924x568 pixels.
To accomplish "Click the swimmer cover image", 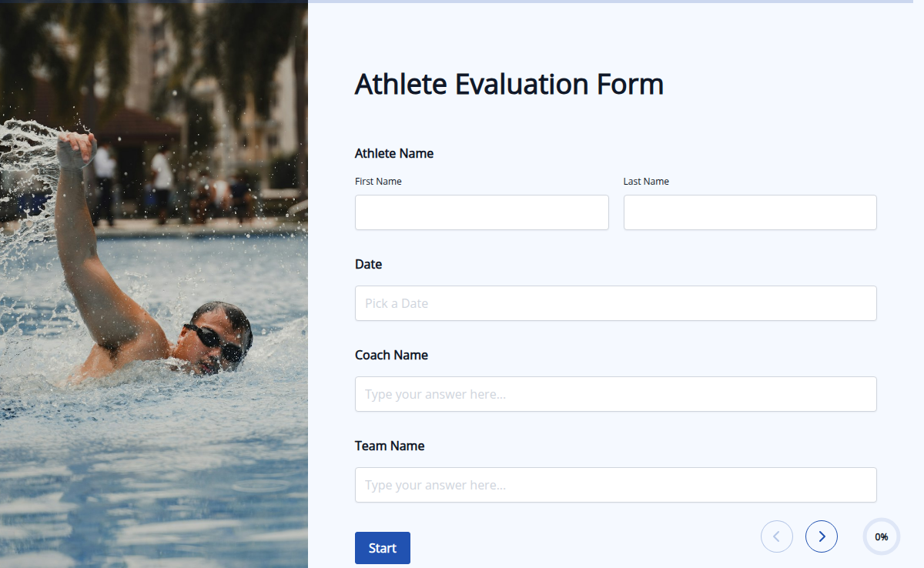I will (154, 284).
